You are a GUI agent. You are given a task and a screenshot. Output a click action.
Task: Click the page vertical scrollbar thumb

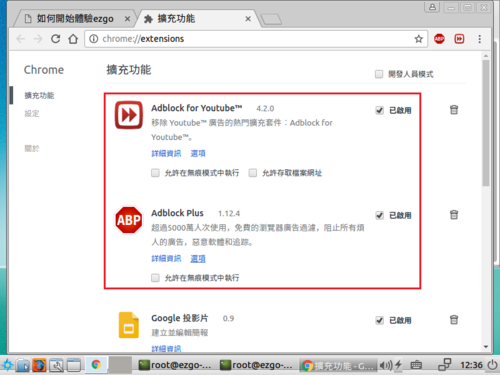click(x=486, y=123)
